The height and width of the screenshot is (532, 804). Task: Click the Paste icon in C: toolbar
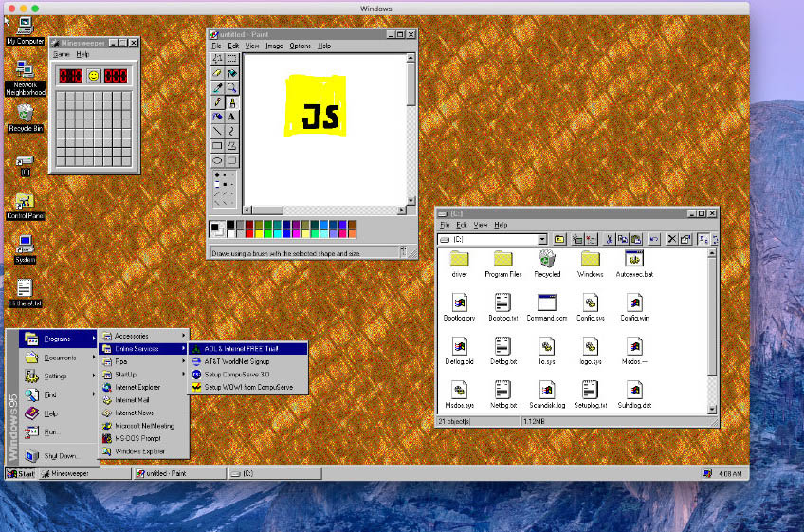point(636,239)
